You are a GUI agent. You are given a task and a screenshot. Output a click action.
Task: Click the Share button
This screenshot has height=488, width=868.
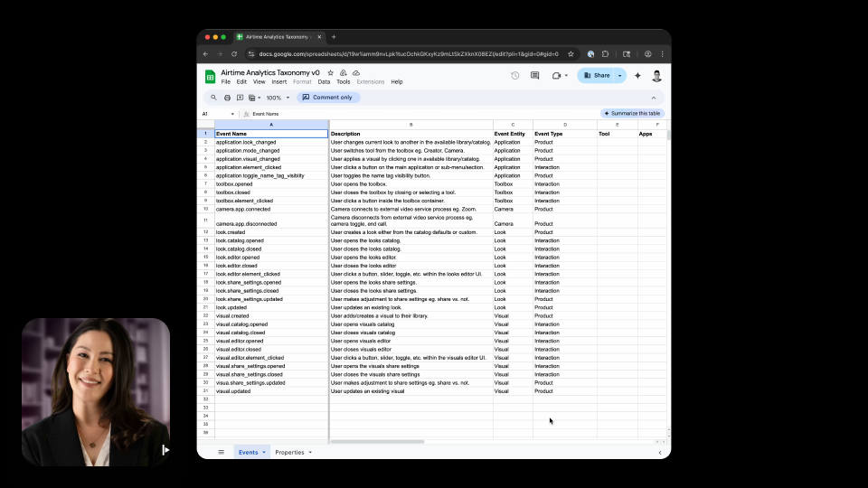(597, 76)
